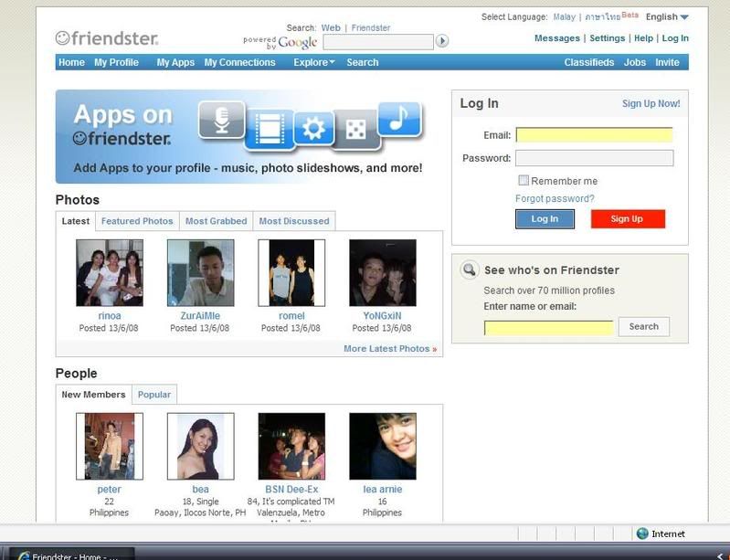Select Friendster search option

tap(371, 28)
